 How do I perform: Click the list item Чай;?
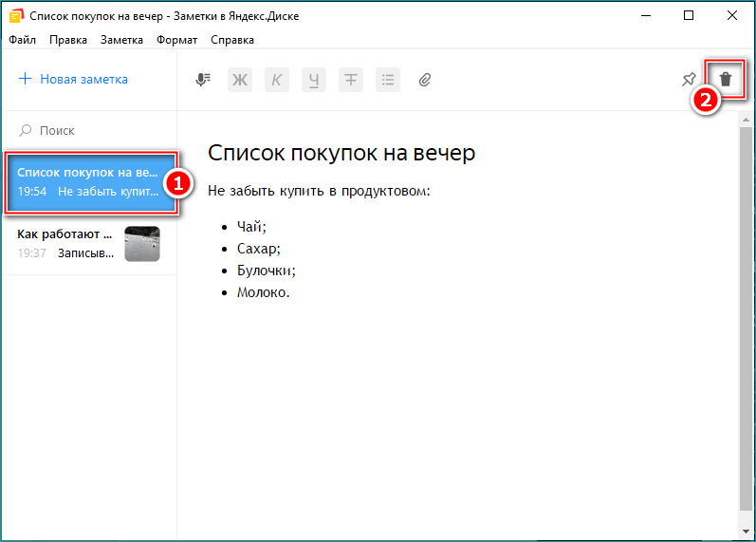click(251, 226)
